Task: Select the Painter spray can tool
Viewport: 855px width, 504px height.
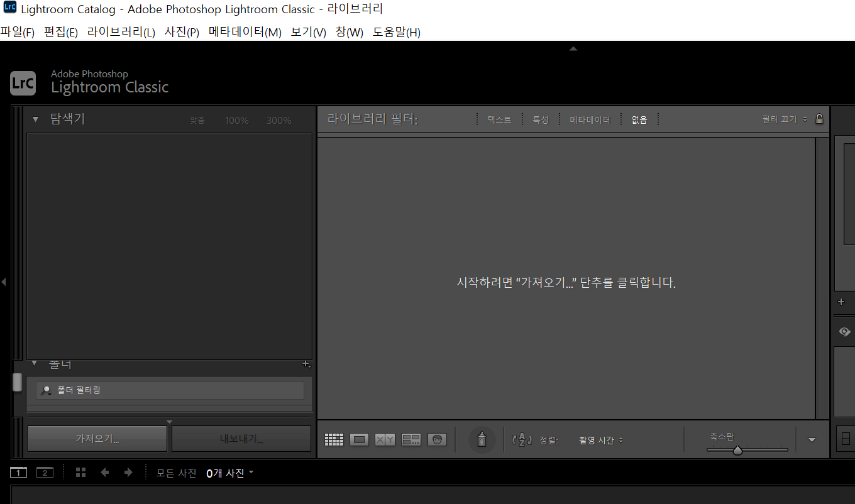Action: tap(482, 440)
